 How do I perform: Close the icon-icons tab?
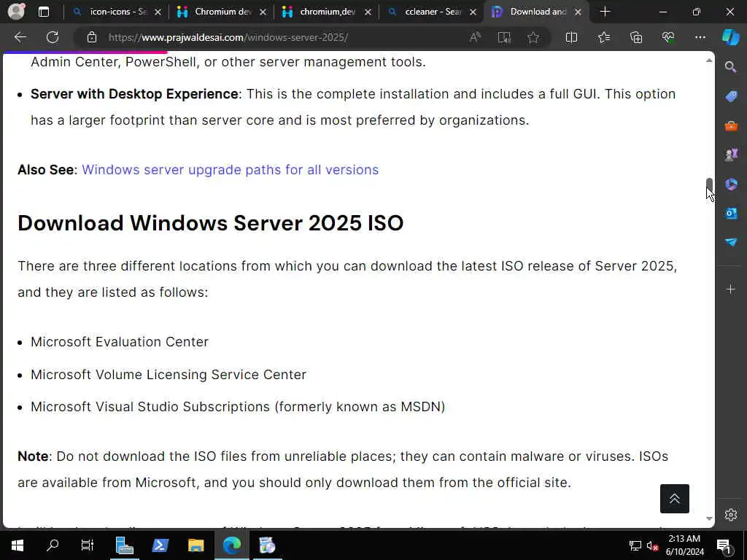[x=158, y=12]
